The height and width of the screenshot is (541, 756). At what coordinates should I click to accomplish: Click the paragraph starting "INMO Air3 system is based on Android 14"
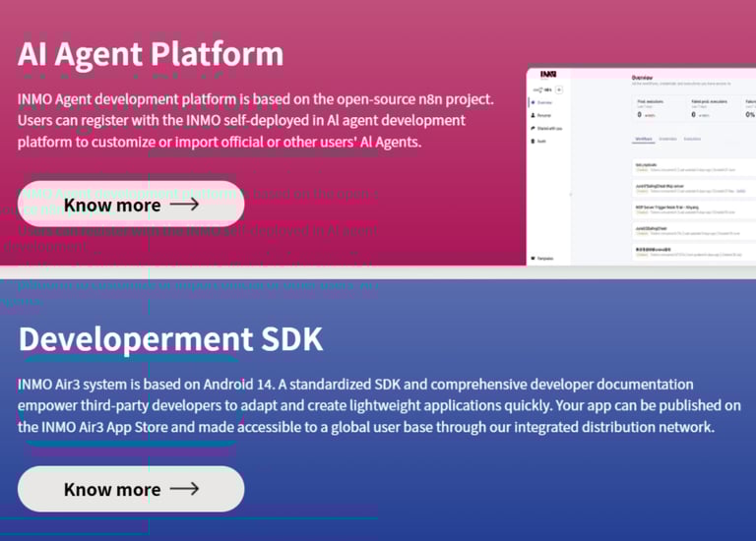379,405
